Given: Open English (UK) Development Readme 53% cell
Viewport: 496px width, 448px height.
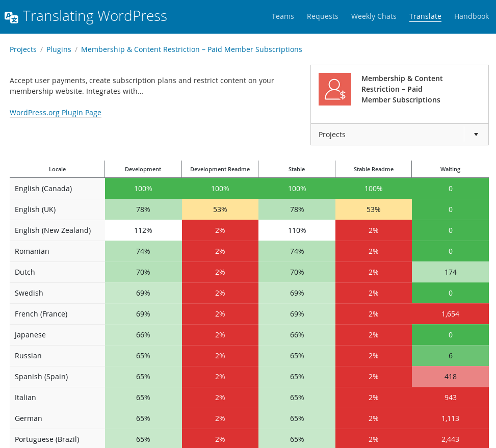Looking at the screenshot, I should pyautogui.click(x=220, y=209).
